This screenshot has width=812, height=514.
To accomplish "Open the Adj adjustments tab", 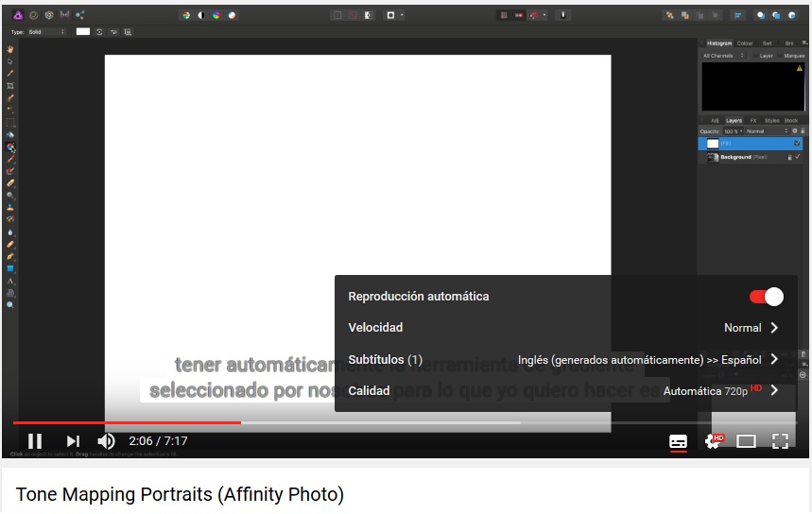I will [715, 121].
